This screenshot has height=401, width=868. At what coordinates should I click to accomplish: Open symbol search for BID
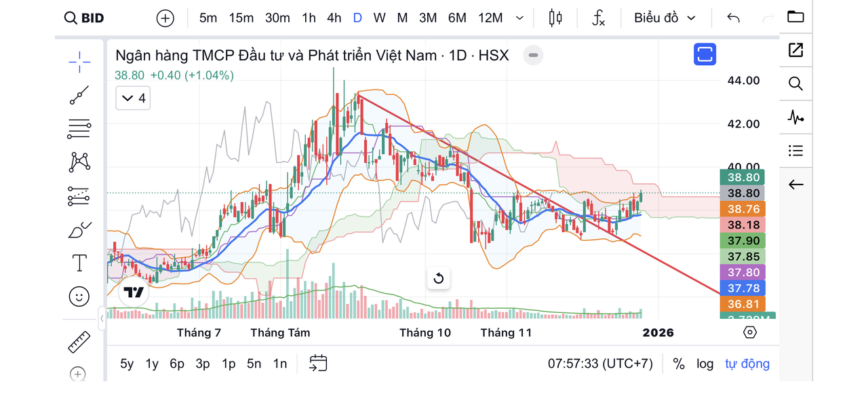pyautogui.click(x=84, y=18)
